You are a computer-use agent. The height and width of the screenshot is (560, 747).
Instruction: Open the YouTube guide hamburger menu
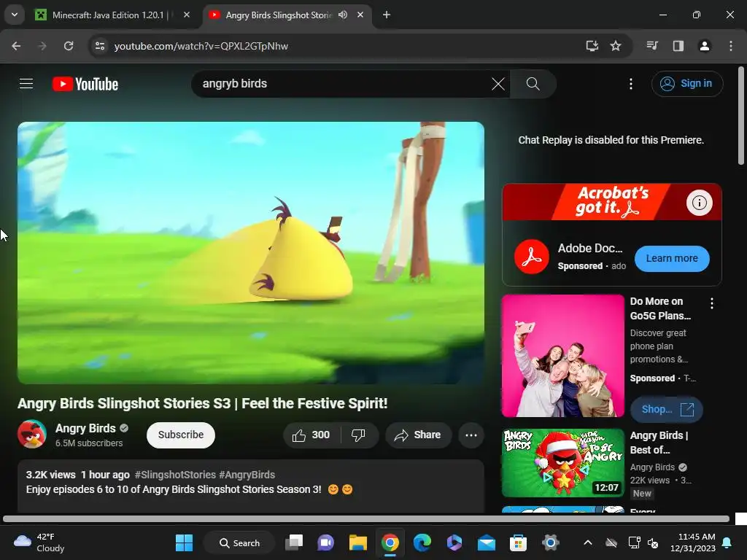click(x=26, y=84)
